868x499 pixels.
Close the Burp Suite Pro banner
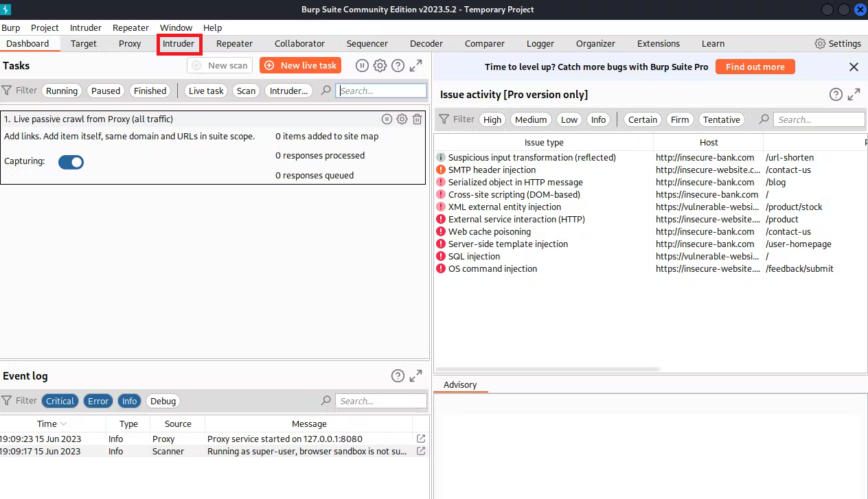(854, 67)
